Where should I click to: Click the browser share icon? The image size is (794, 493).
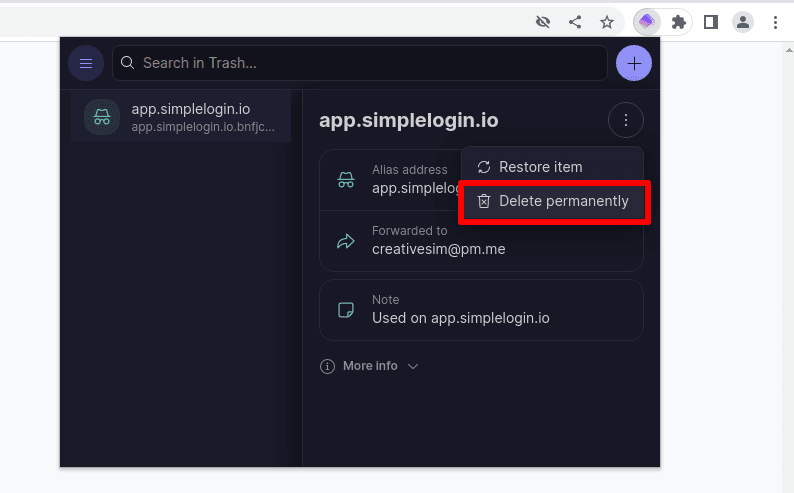click(x=575, y=22)
